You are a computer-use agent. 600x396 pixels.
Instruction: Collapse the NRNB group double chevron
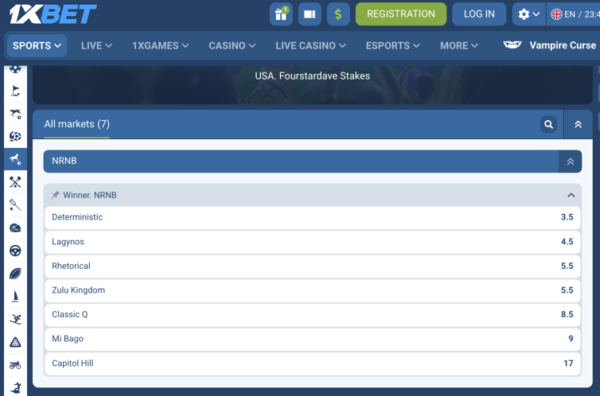click(x=570, y=161)
